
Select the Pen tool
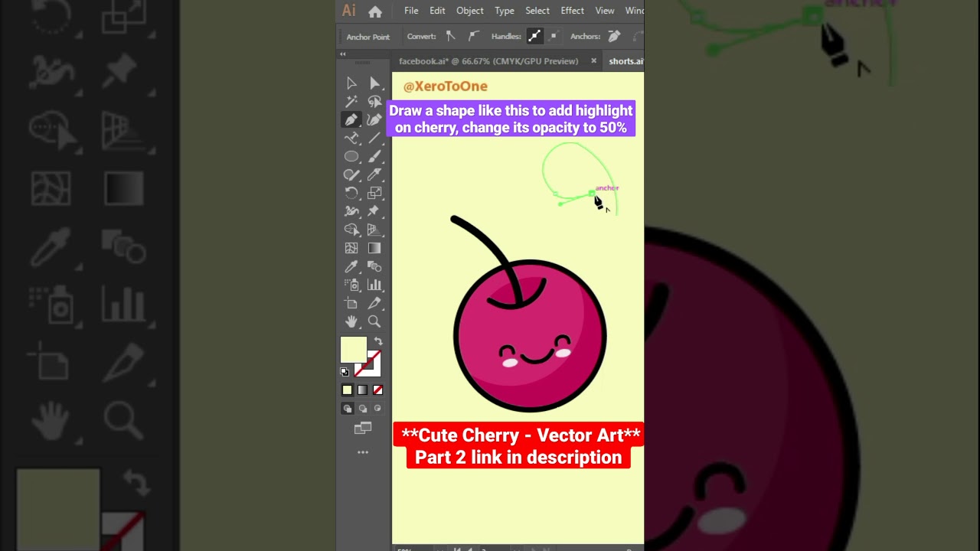point(351,120)
